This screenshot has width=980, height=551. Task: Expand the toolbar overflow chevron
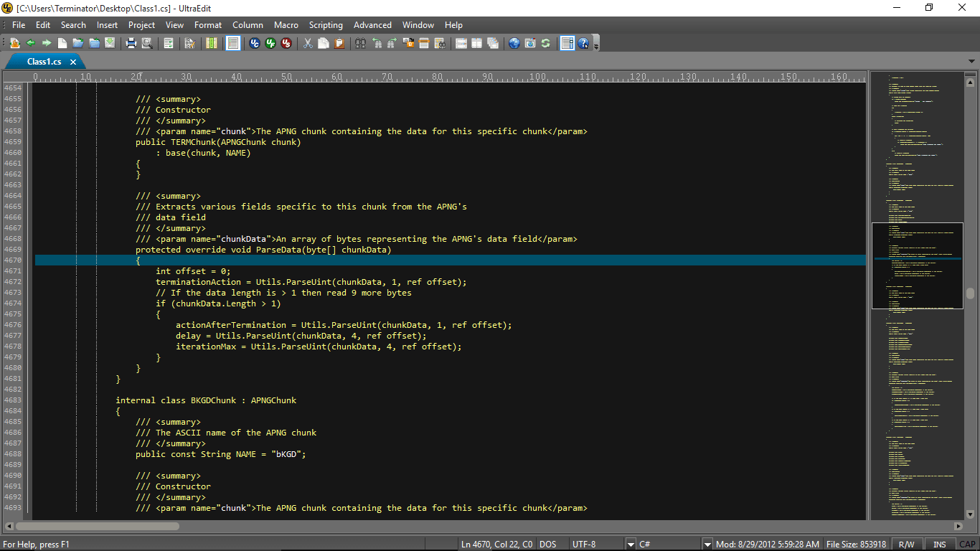(x=596, y=45)
